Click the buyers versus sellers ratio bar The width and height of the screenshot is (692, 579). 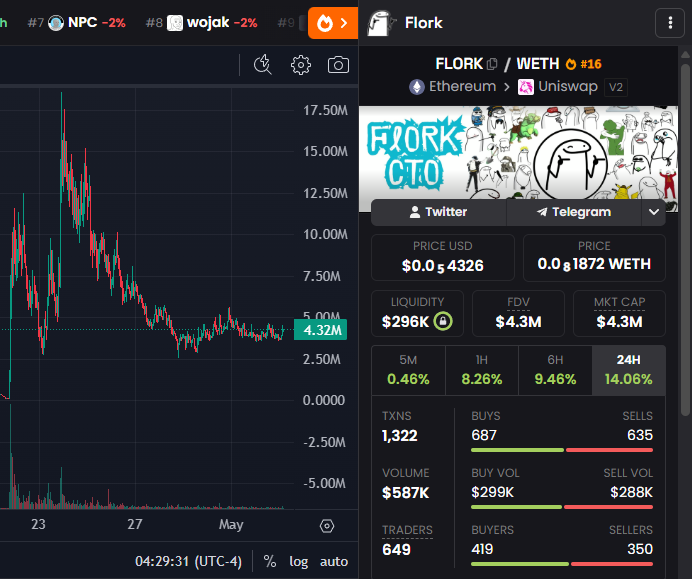click(x=562, y=564)
